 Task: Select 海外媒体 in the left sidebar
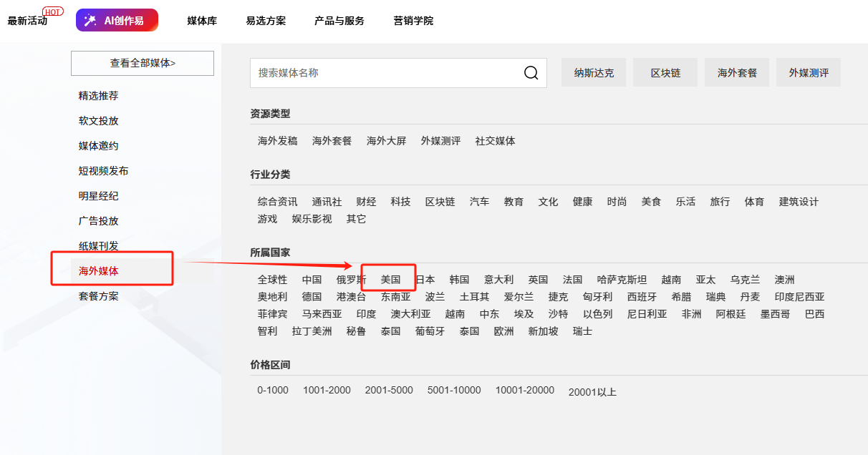click(99, 271)
